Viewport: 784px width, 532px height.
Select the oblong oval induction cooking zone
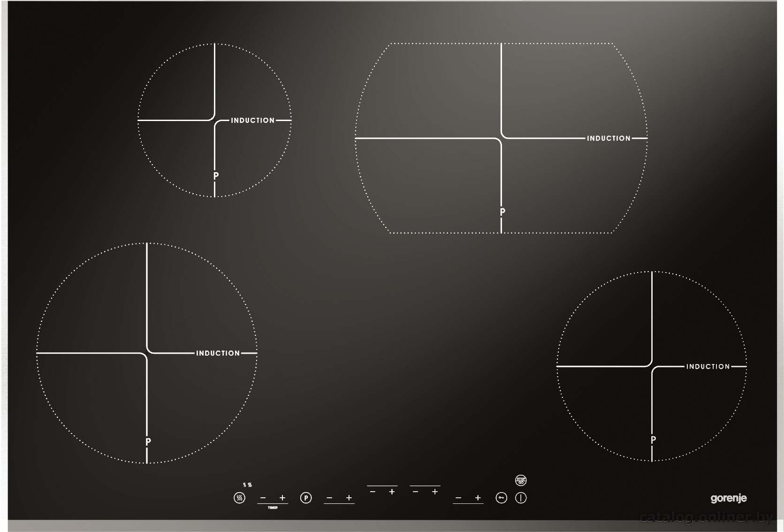pyautogui.click(x=501, y=138)
